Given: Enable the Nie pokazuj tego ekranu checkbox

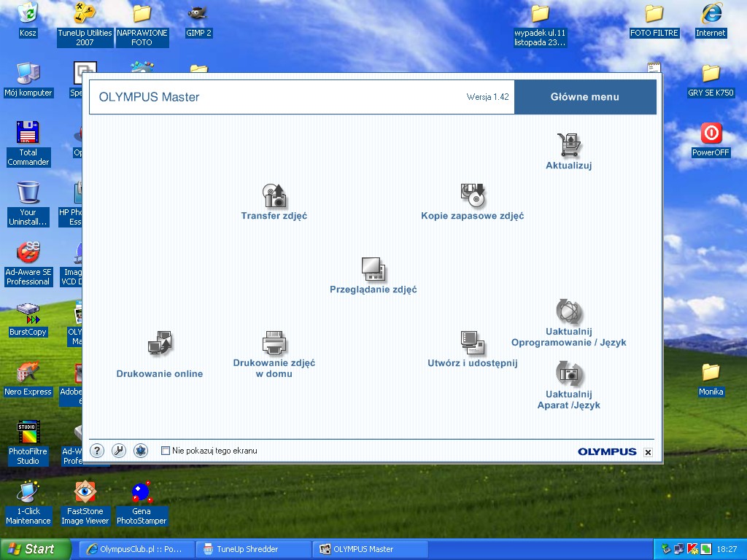Looking at the screenshot, I should [x=166, y=451].
